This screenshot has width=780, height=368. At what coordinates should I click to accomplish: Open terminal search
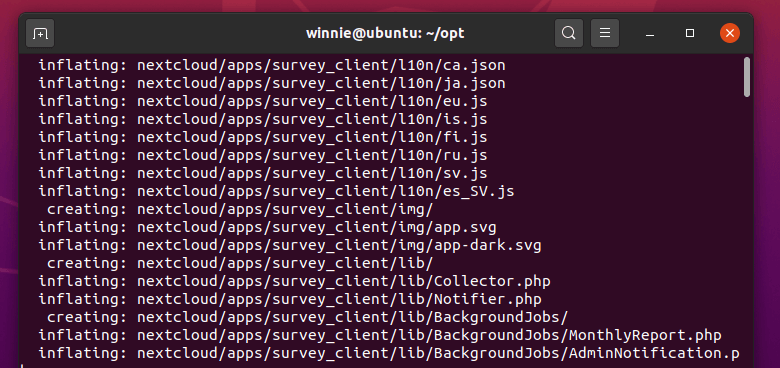[x=569, y=33]
